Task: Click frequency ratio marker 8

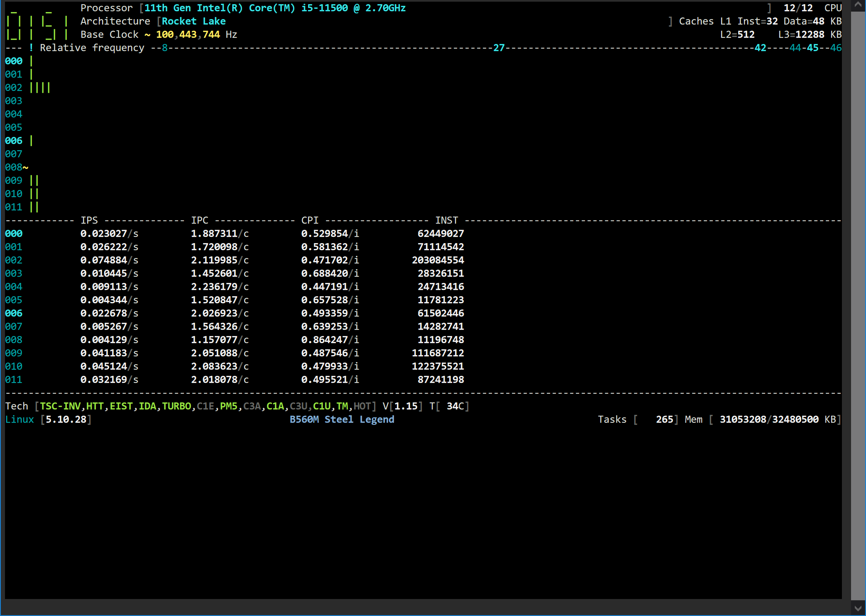Action: tap(164, 48)
